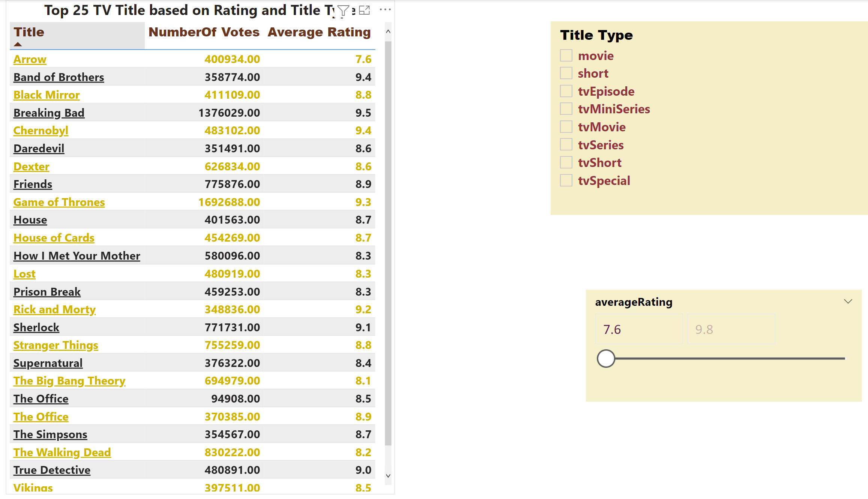Select the tvSpecial checkbox

[x=566, y=180]
